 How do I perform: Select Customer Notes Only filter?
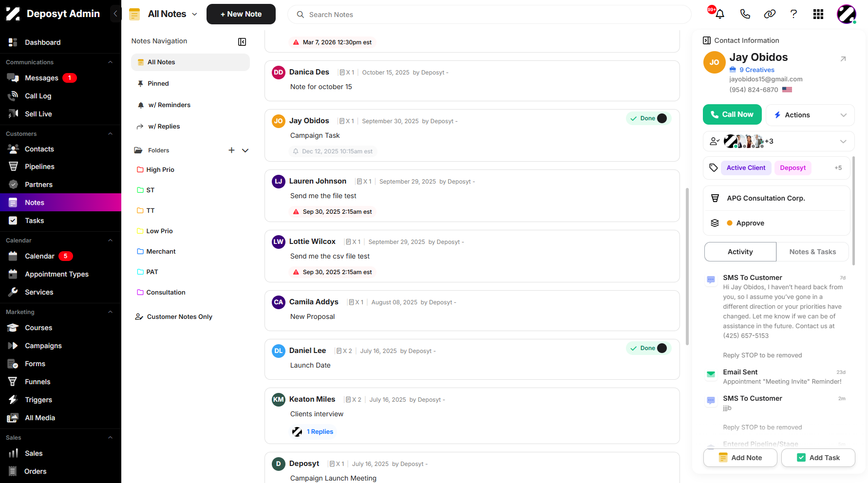180,317
